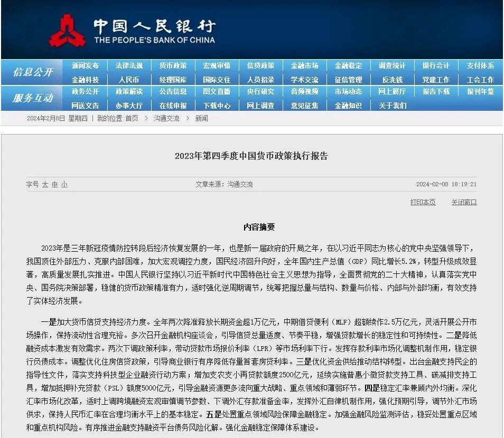The width and height of the screenshot is (504, 438).
Task: Open 宏观审慎 menu item
Action: (x=217, y=65)
